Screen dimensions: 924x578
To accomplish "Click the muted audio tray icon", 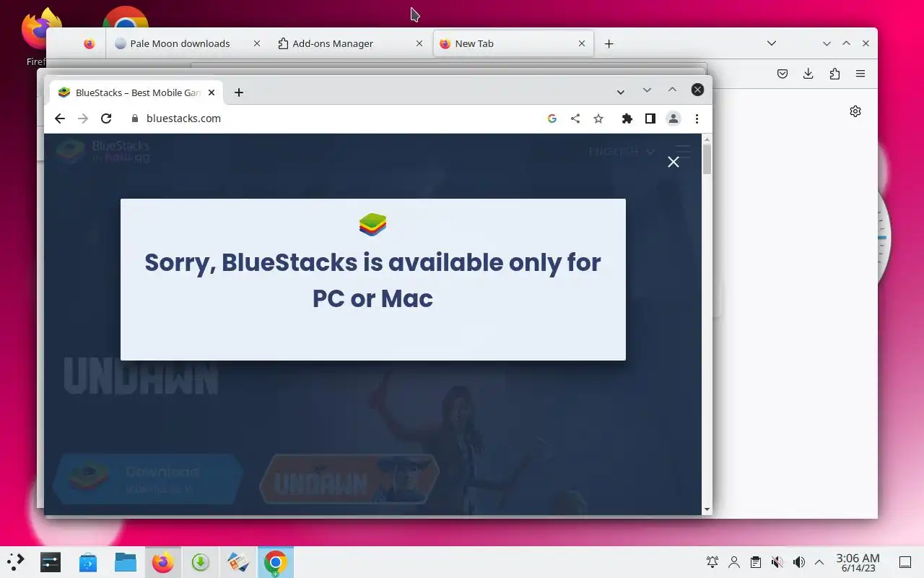I will coord(777,562).
